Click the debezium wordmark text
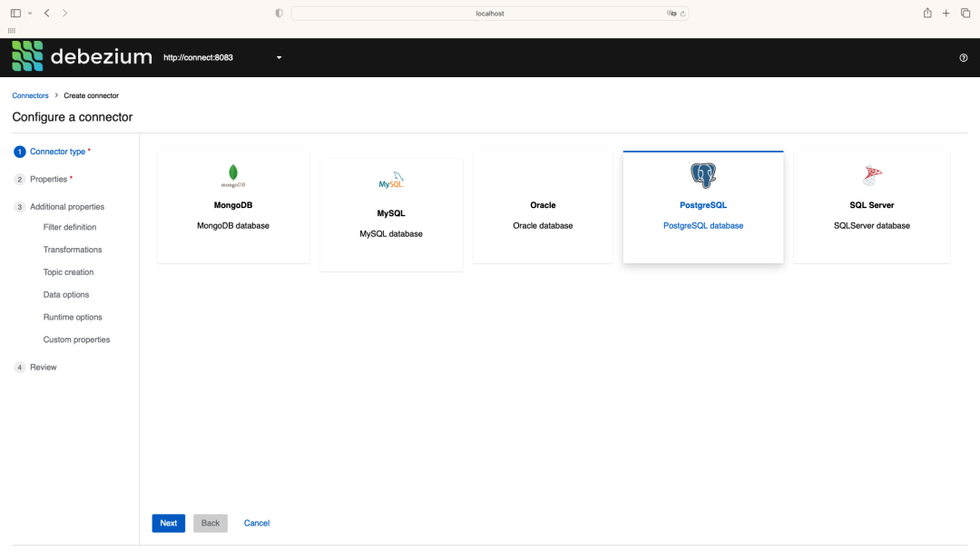Viewport: 980px width, 552px height. [x=102, y=56]
